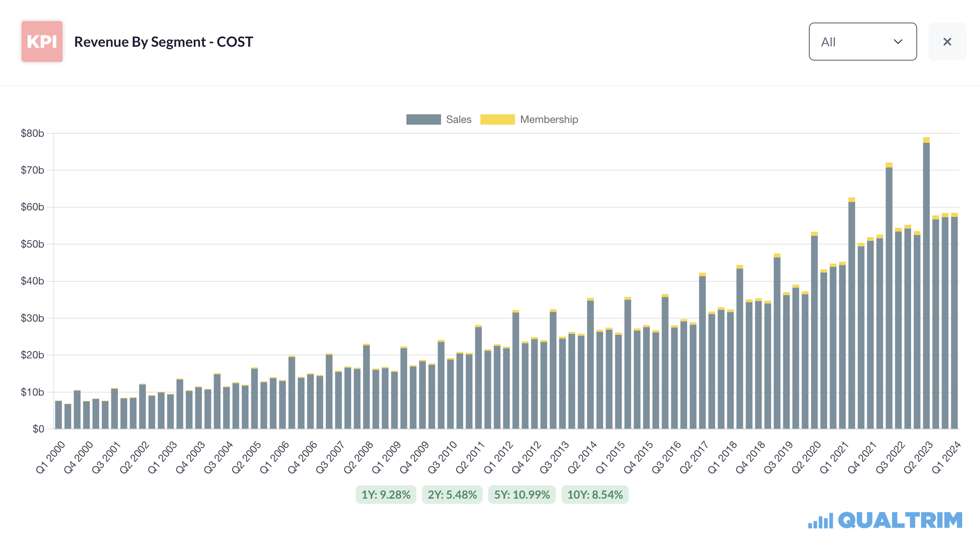The width and height of the screenshot is (980, 548).
Task: Click the Q1 2015 x-axis label
Action: point(610,457)
